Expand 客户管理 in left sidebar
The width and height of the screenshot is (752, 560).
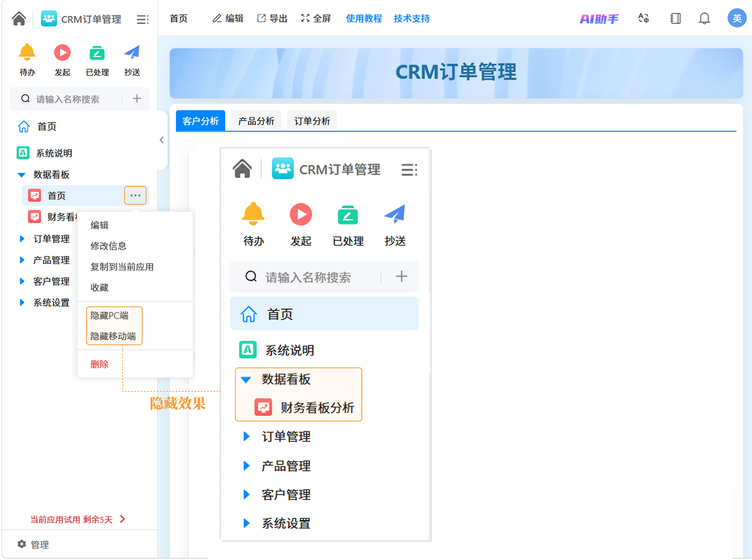pyautogui.click(x=22, y=281)
